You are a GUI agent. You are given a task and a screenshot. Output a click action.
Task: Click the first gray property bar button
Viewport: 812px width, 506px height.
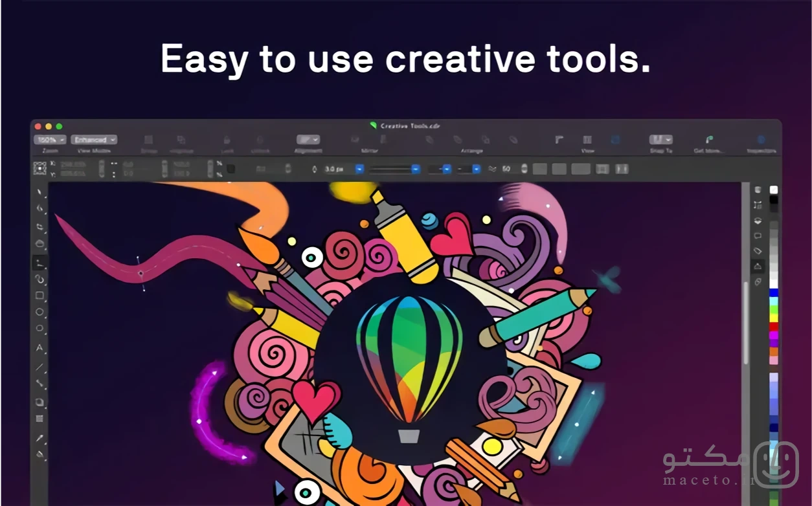(x=540, y=169)
